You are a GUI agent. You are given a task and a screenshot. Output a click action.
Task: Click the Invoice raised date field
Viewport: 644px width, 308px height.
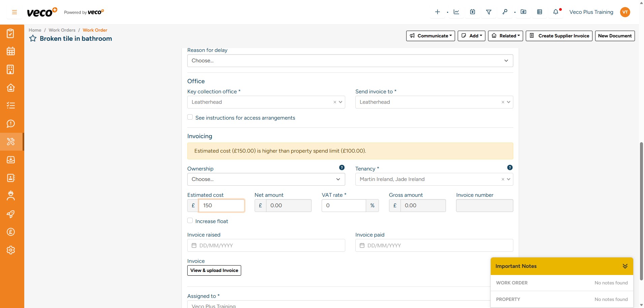(266, 245)
